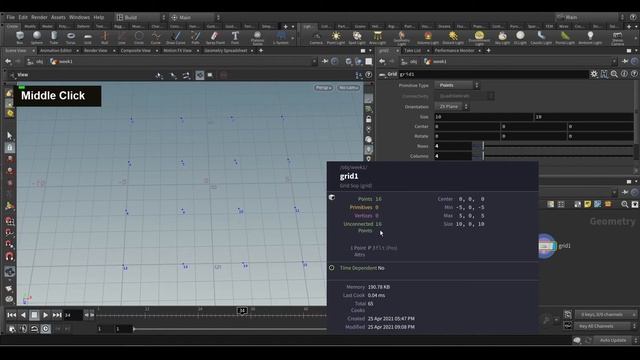Jump to last frame of timeline
Viewport: 640px width, 360px height.
57,315
